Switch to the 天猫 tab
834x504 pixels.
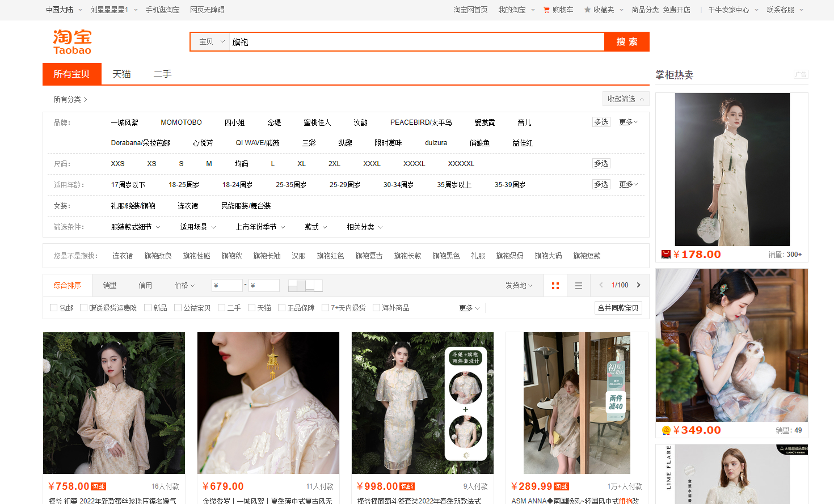(x=121, y=74)
